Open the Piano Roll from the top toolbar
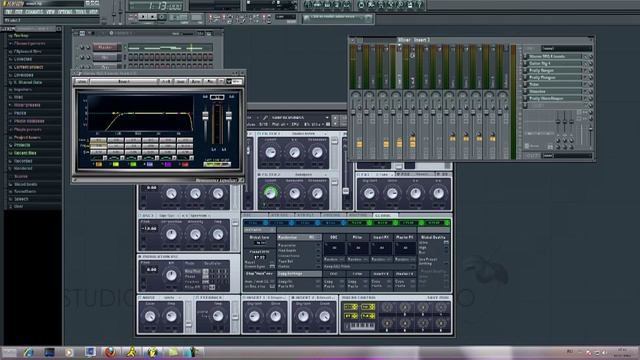The height and width of the screenshot is (360, 640). coord(327,5)
